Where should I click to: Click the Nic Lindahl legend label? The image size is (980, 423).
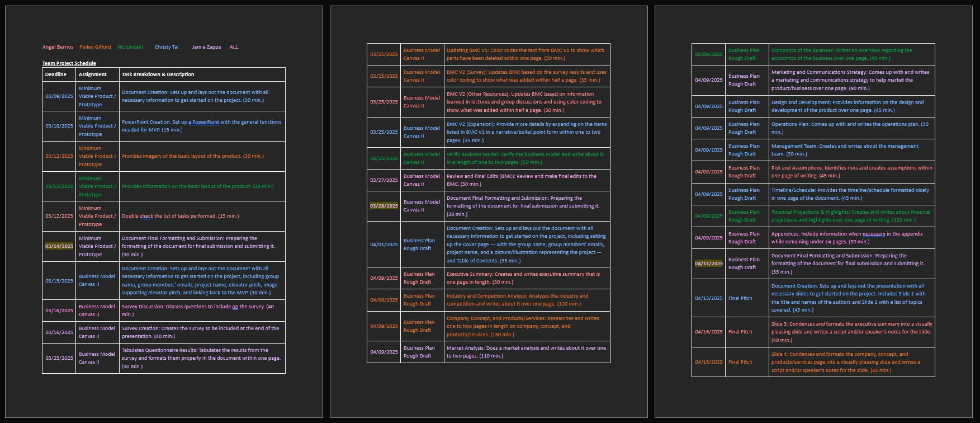130,47
